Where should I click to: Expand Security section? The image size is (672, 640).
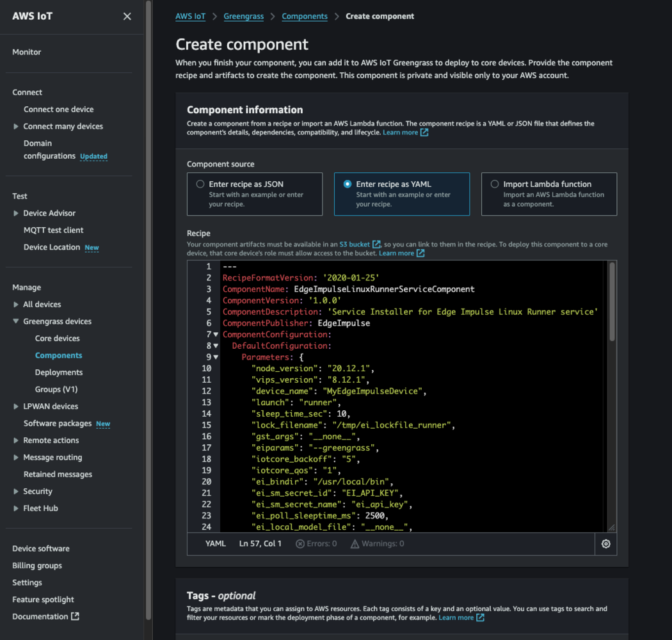click(x=16, y=492)
